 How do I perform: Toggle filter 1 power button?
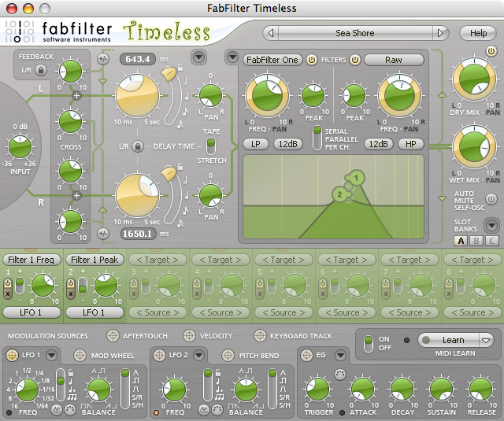pyautogui.click(x=311, y=60)
